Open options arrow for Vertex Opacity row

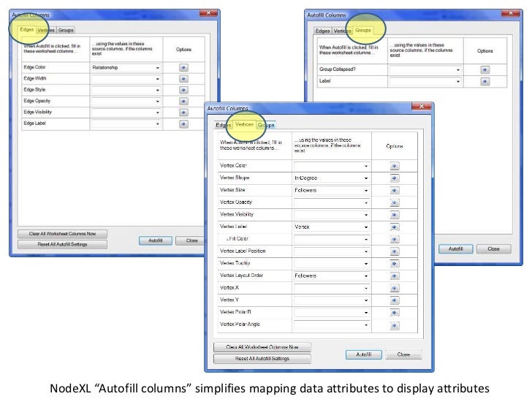(x=395, y=202)
